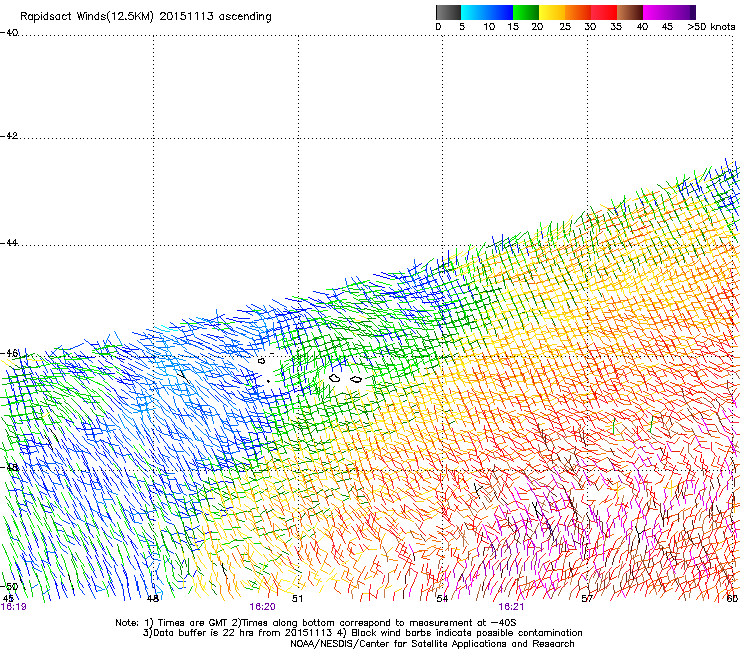Click the western island of the island pair
Viewport: 740px width, 650px height.
[x=335, y=378]
